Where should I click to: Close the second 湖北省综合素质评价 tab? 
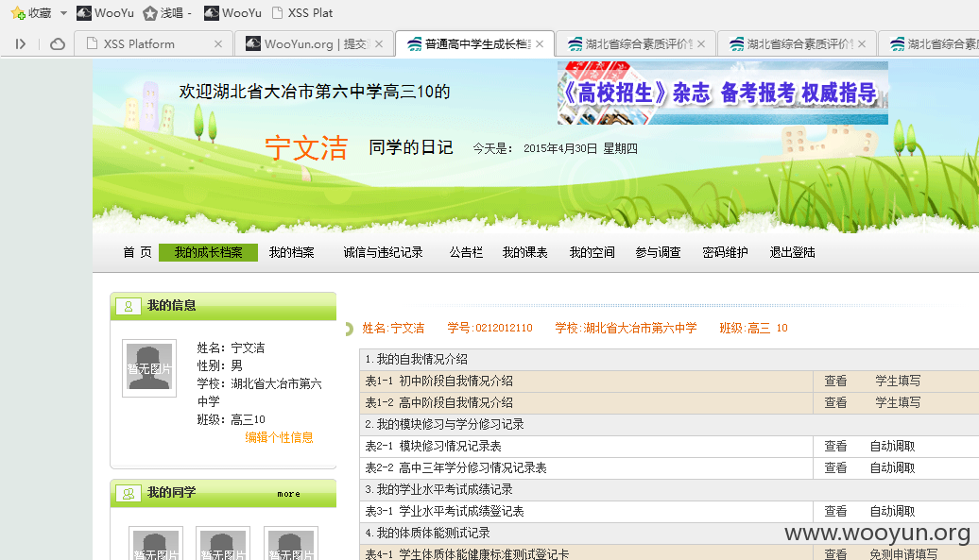click(x=862, y=43)
